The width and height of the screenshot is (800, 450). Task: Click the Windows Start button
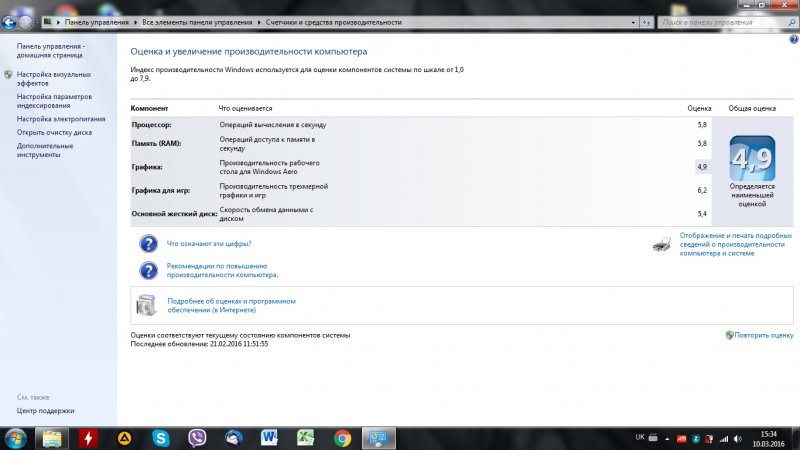(x=16, y=437)
